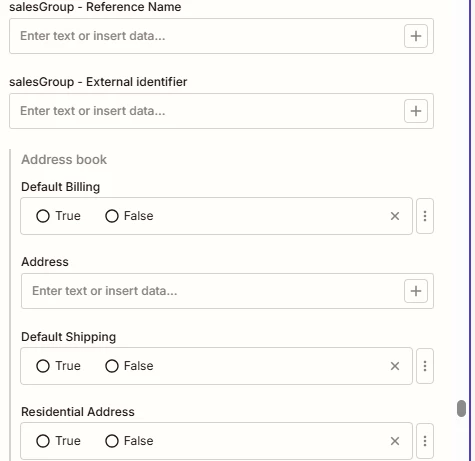Click plus icon in Address field
The height and width of the screenshot is (461, 475).
pos(416,291)
